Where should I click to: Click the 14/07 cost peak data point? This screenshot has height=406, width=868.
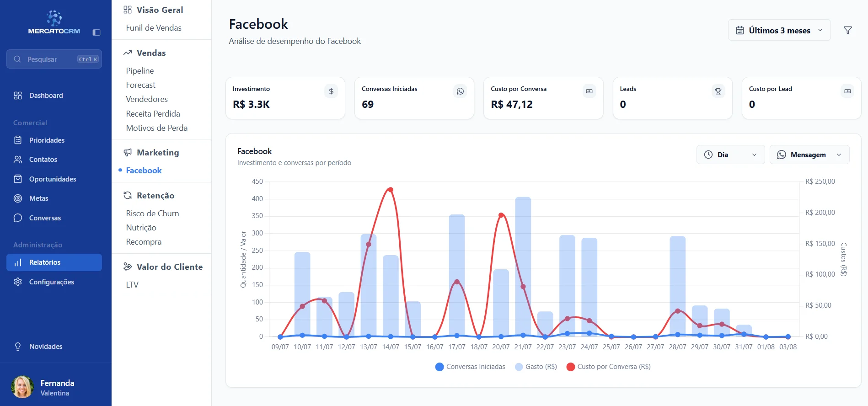pos(390,190)
